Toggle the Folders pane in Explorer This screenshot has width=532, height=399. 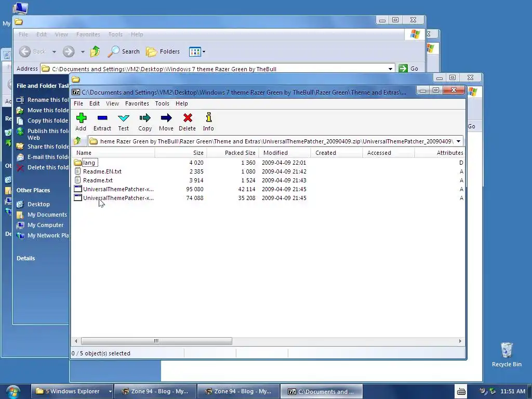(163, 51)
